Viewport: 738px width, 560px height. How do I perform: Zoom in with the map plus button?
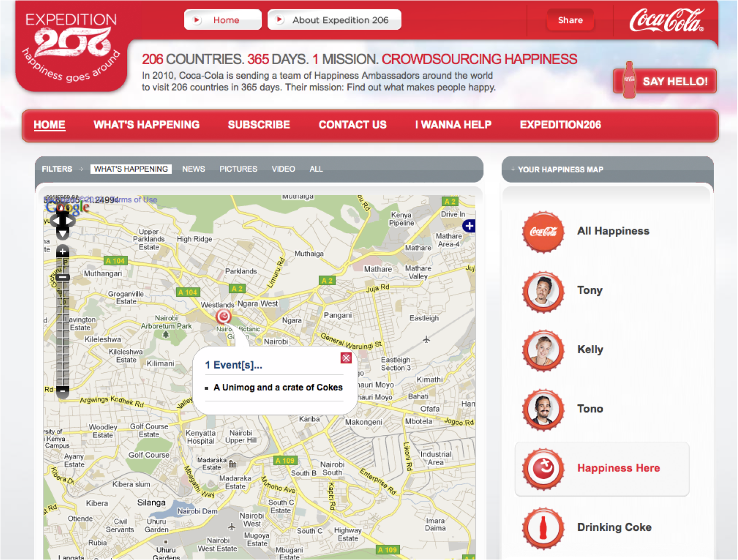pyautogui.click(x=62, y=252)
